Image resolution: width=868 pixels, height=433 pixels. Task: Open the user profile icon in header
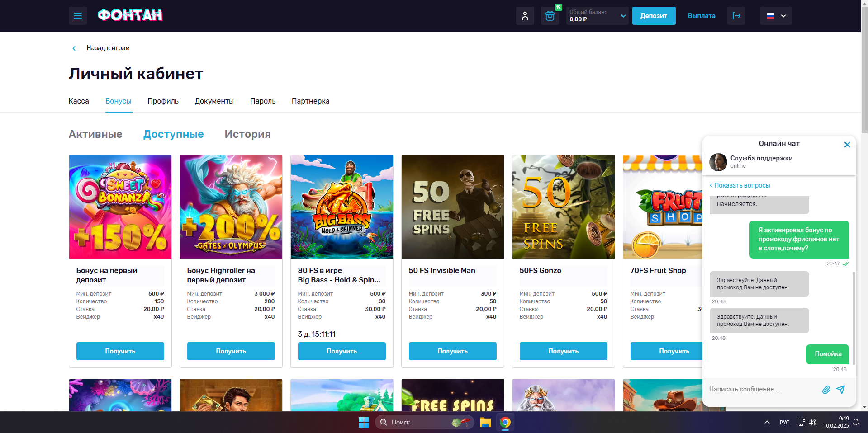click(x=525, y=16)
